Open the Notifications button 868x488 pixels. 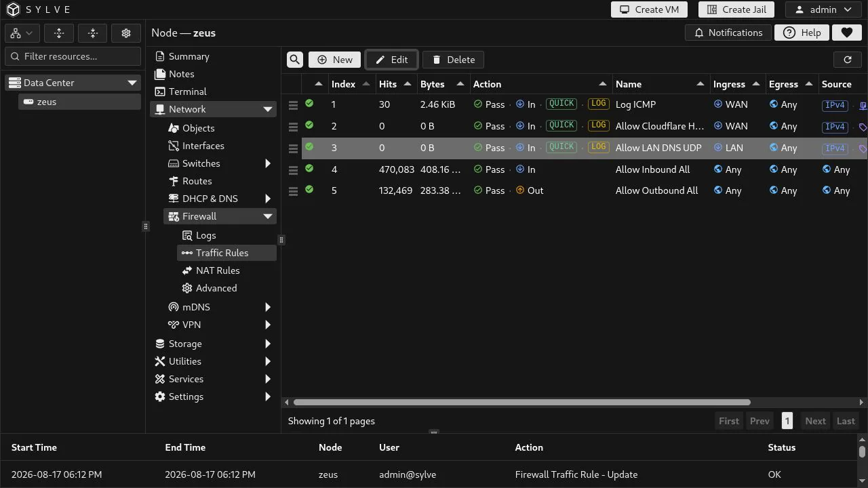(x=728, y=33)
